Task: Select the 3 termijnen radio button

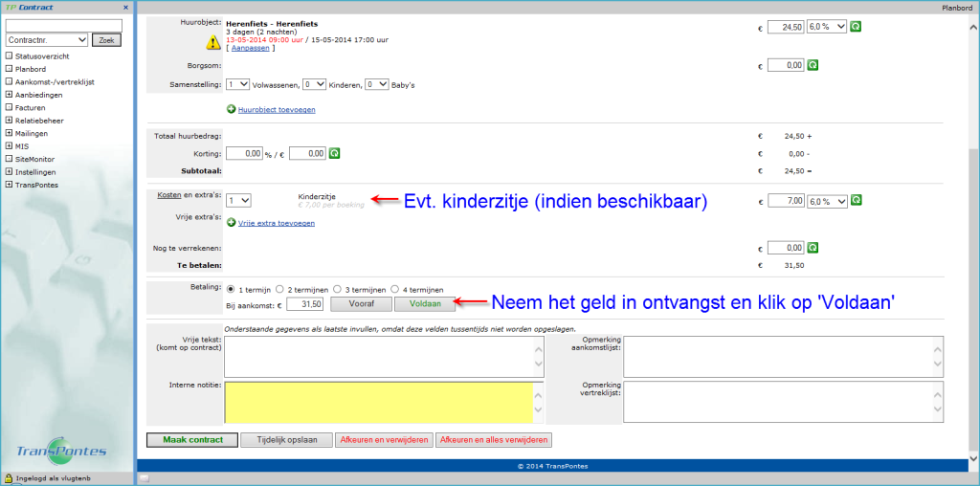Action: [339, 288]
